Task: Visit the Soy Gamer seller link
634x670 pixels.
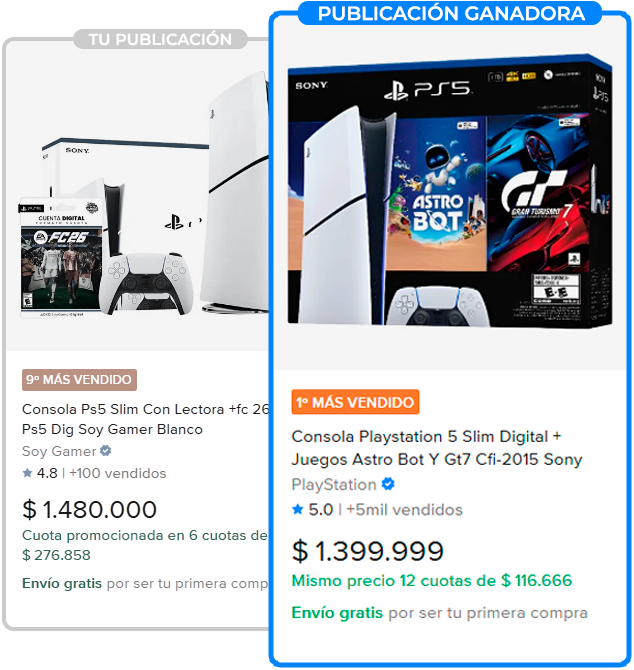Action: click(59, 451)
